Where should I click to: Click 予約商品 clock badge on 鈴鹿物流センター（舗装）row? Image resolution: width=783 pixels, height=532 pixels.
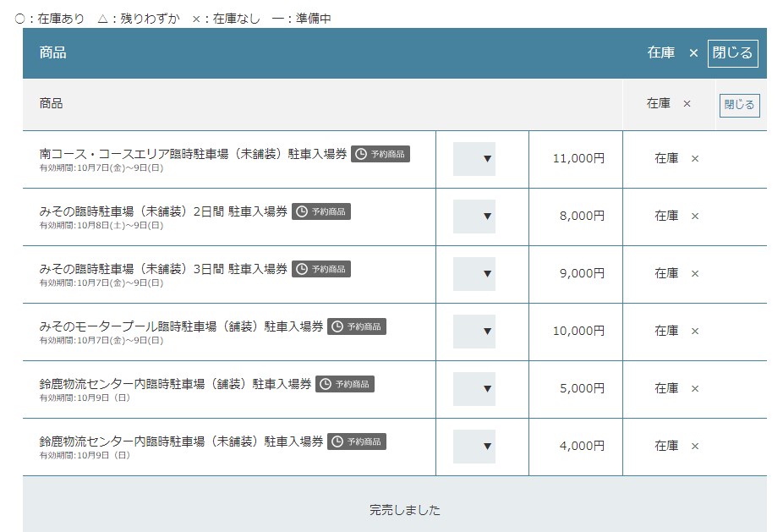point(345,384)
